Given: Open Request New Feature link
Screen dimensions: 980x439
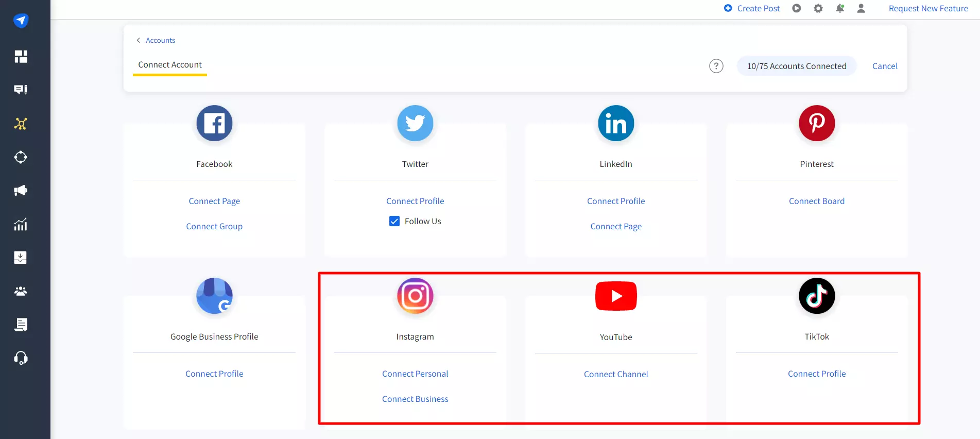Looking at the screenshot, I should coord(929,8).
